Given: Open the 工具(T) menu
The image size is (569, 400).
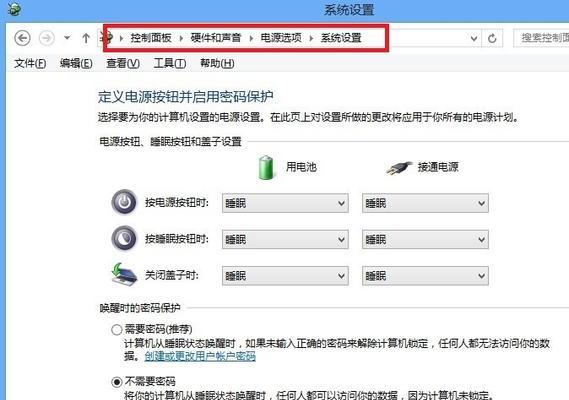Looking at the screenshot, I should 170,64.
